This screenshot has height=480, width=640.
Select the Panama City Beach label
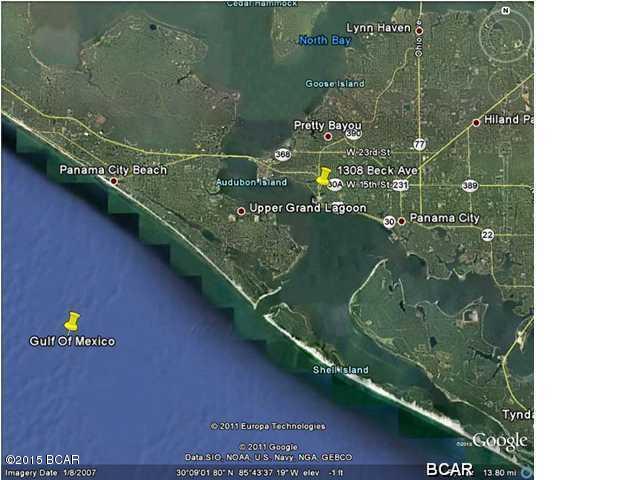pos(113,170)
